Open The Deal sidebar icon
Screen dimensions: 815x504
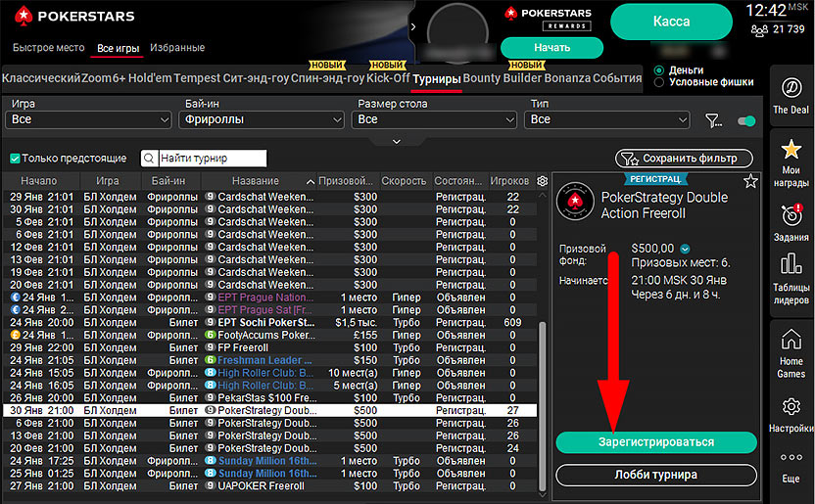(791, 88)
